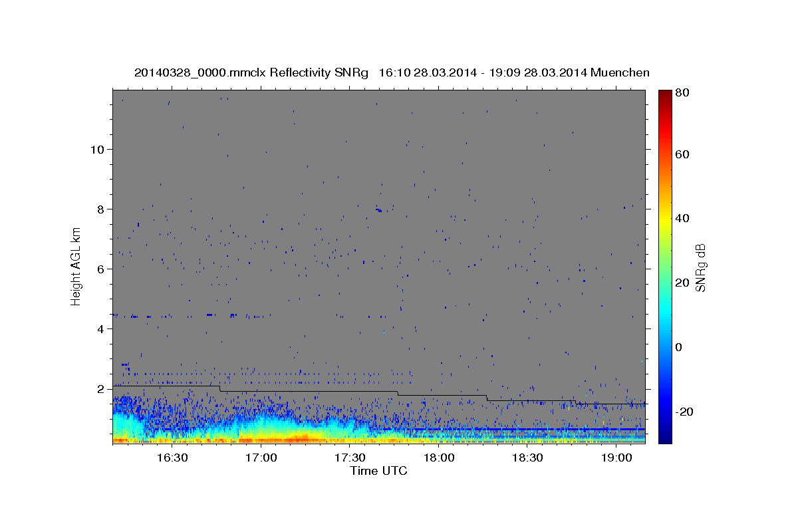Click the 18:30 time tick label
This screenshot has width=798, height=532.
coord(528,458)
